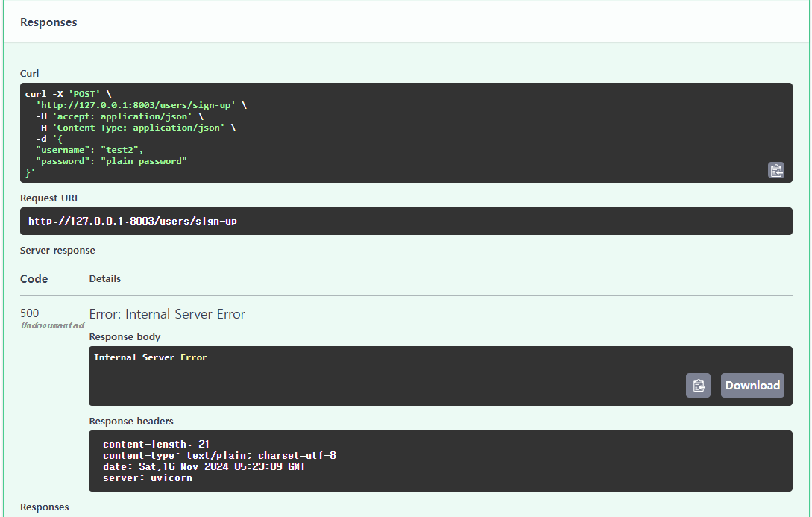Image resolution: width=812 pixels, height=517 pixels.
Task: Click the "password": "plain_password" line
Action: click(x=111, y=161)
